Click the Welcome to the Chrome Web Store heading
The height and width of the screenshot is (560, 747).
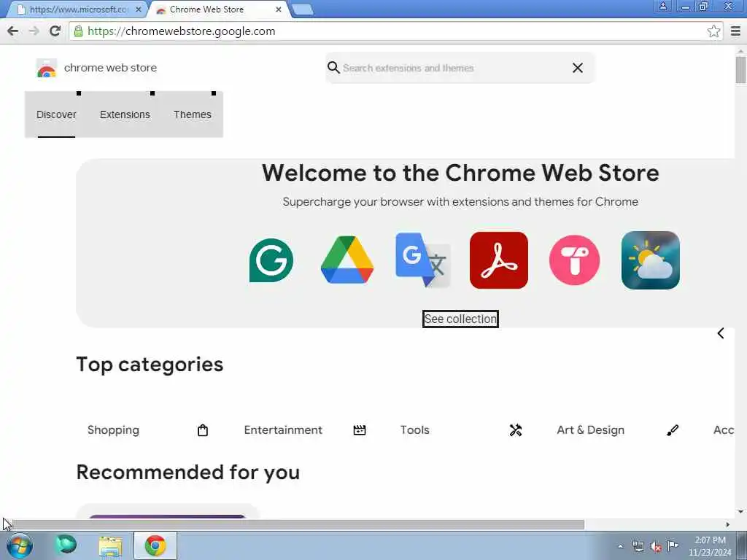[x=461, y=173]
